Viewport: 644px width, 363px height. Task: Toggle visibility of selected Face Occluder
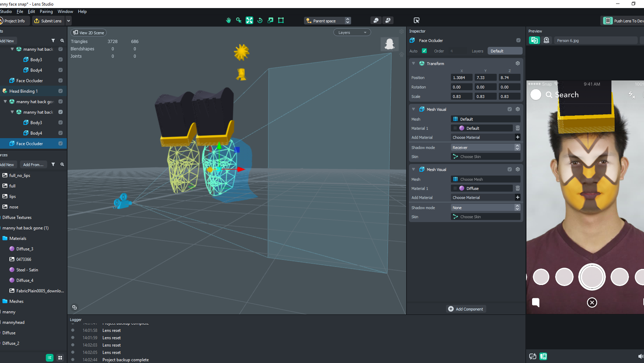pyautogui.click(x=61, y=143)
